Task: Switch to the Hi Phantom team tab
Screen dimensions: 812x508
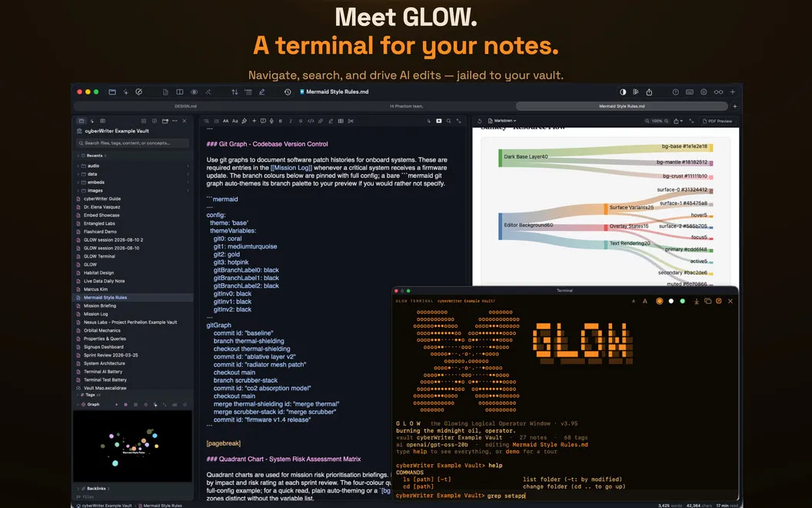Action: click(407, 106)
